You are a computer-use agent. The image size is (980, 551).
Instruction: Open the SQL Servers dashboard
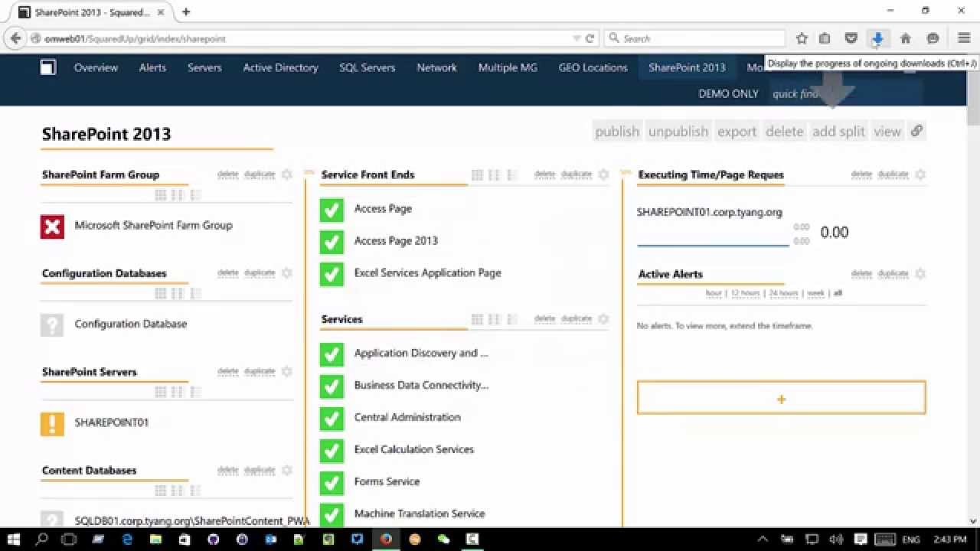click(x=367, y=67)
